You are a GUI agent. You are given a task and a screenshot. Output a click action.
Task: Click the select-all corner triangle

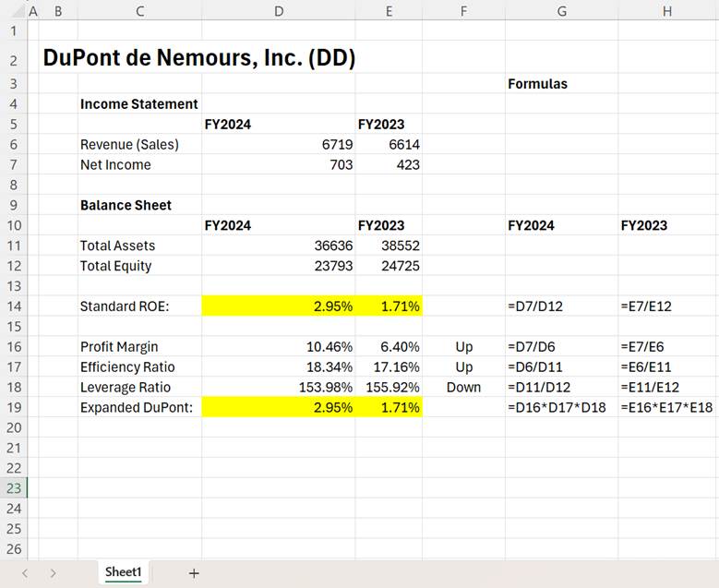pos(18,10)
